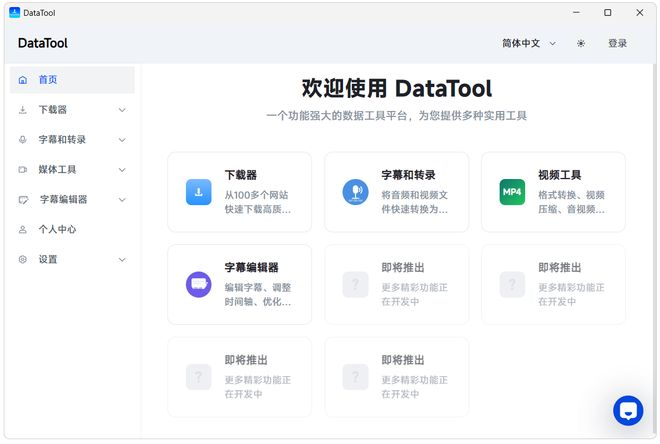Viewport: 660px width, 444px height.
Task: Expand the 设置 sidebar chevron
Action: 122,260
